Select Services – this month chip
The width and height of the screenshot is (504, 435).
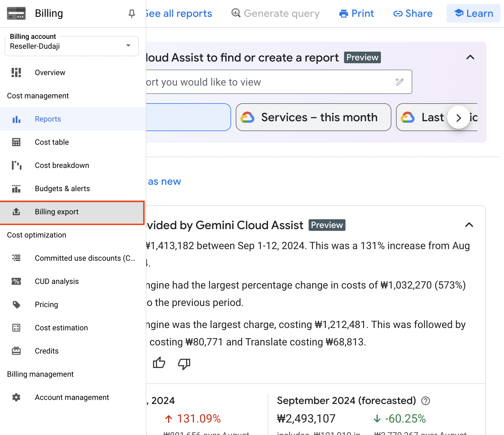(x=313, y=117)
